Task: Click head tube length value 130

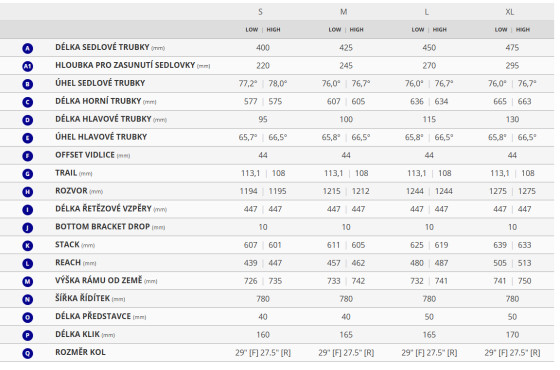Action: pos(512,119)
